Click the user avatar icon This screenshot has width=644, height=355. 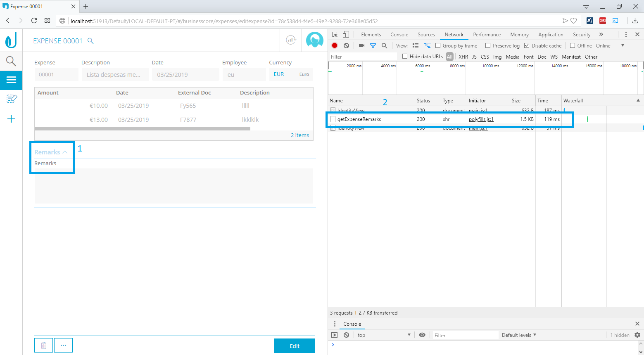(315, 40)
